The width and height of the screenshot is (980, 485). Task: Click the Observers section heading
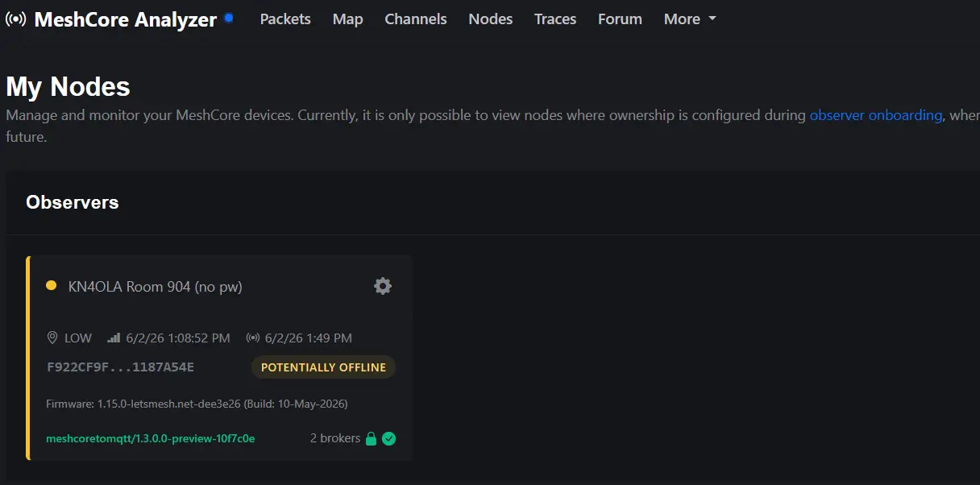click(73, 202)
